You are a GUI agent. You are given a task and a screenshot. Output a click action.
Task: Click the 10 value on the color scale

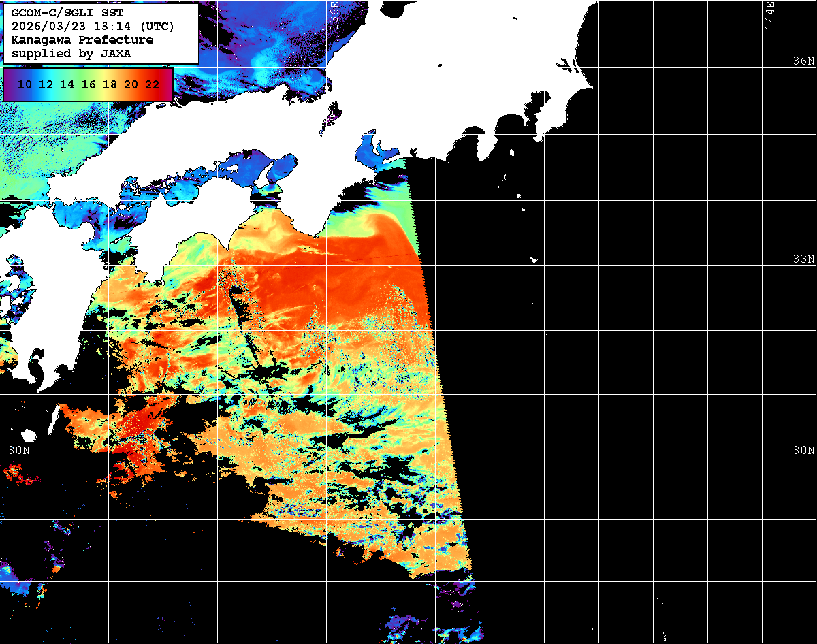coord(25,85)
